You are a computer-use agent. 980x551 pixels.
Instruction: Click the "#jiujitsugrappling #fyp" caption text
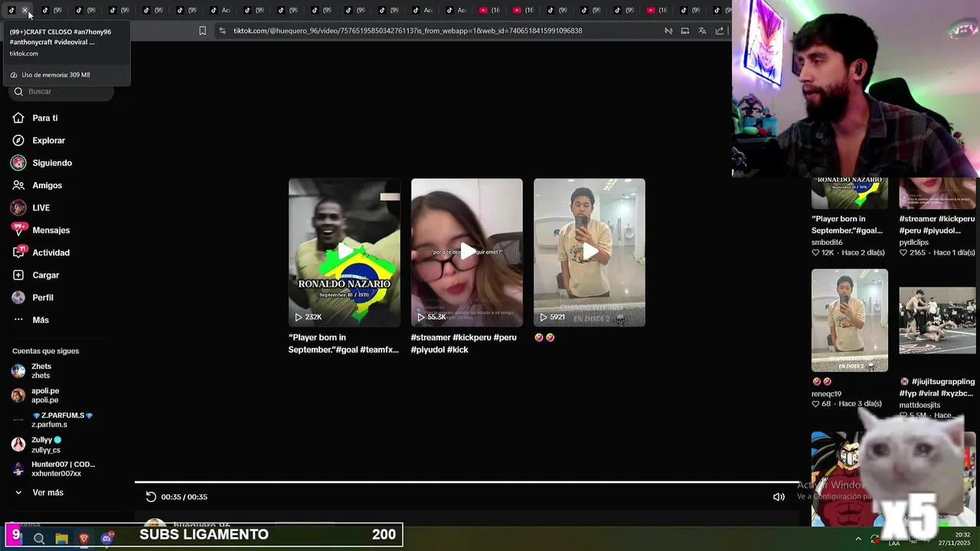tap(937, 387)
